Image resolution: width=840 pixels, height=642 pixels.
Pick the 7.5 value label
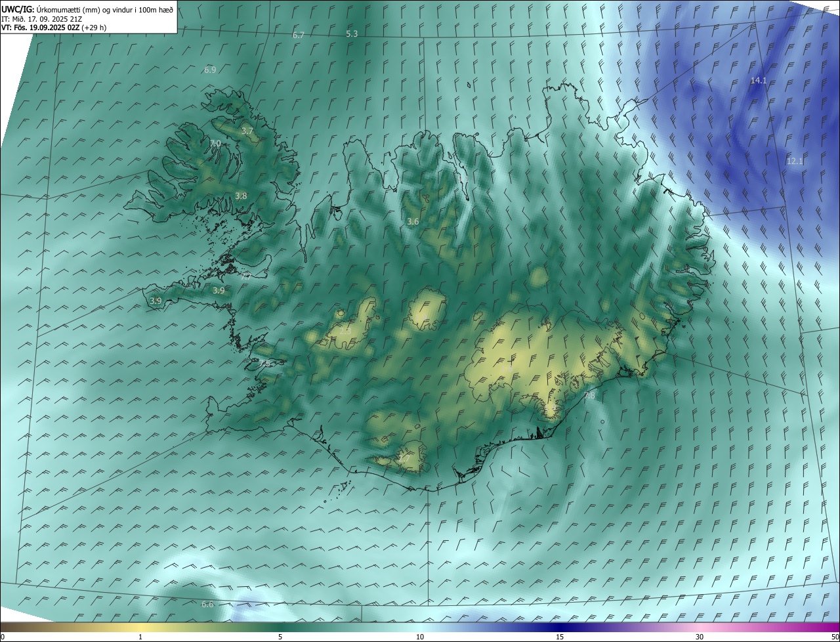click(264, 363)
